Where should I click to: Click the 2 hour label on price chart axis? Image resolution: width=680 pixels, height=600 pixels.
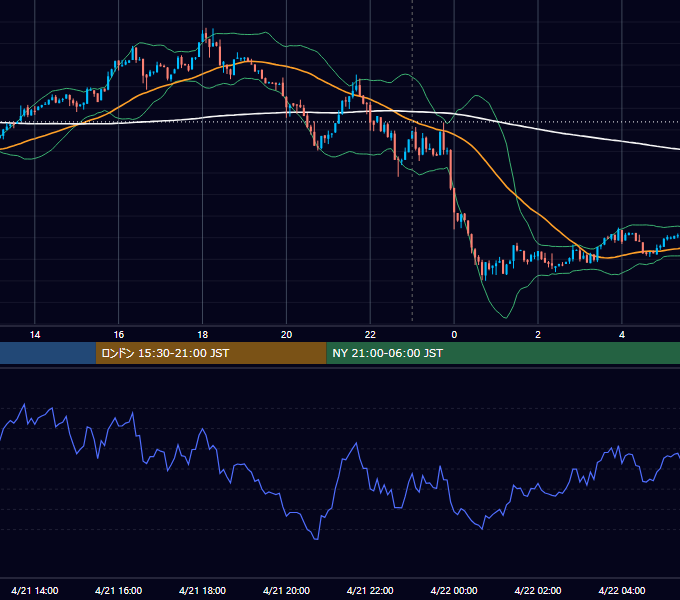tap(538, 335)
